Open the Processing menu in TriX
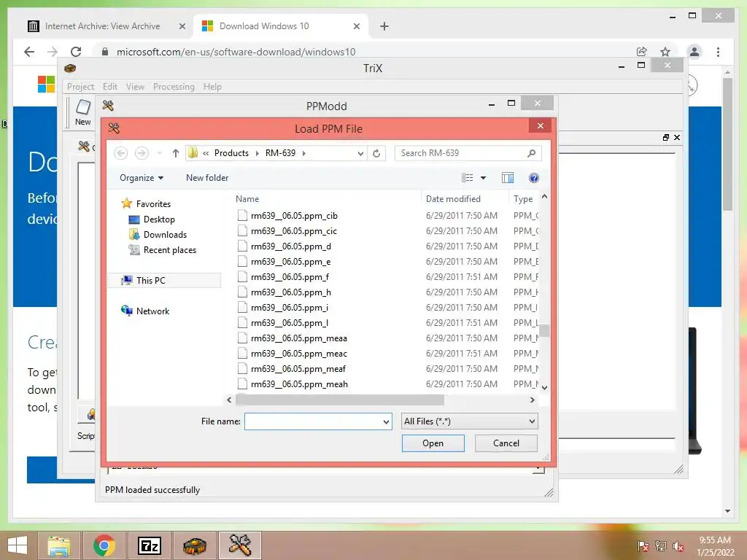The height and width of the screenshot is (560, 747). pyautogui.click(x=174, y=87)
